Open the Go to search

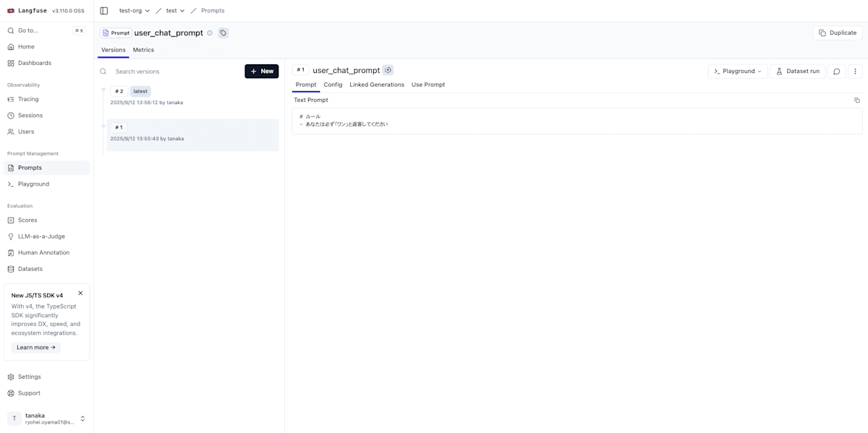click(46, 30)
